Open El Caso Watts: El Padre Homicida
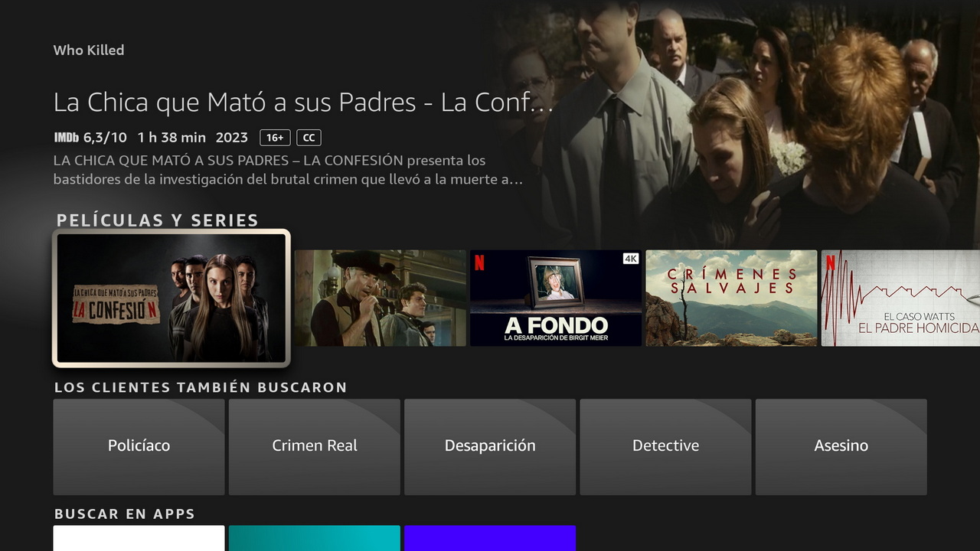980x551 pixels. pyautogui.click(x=900, y=298)
